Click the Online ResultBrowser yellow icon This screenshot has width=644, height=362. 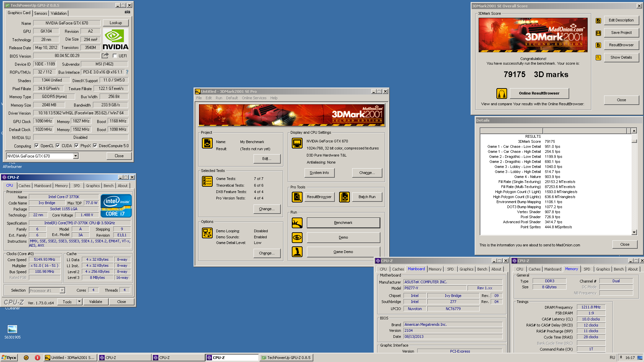(502, 94)
